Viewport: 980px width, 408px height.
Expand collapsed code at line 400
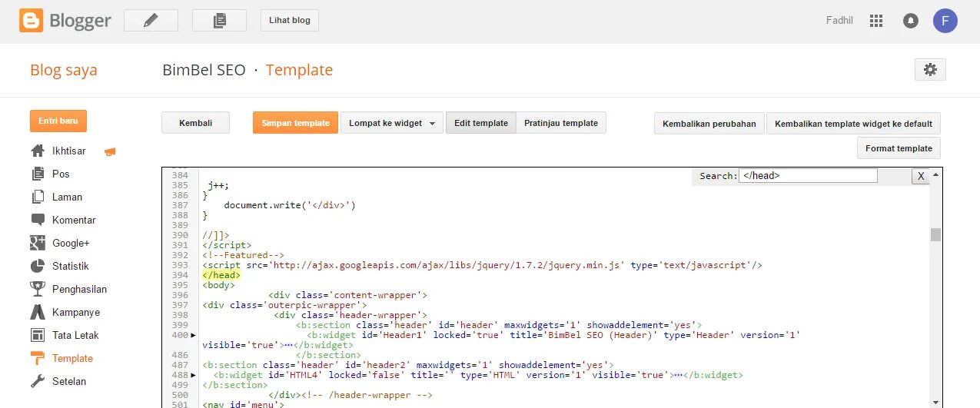click(x=194, y=335)
